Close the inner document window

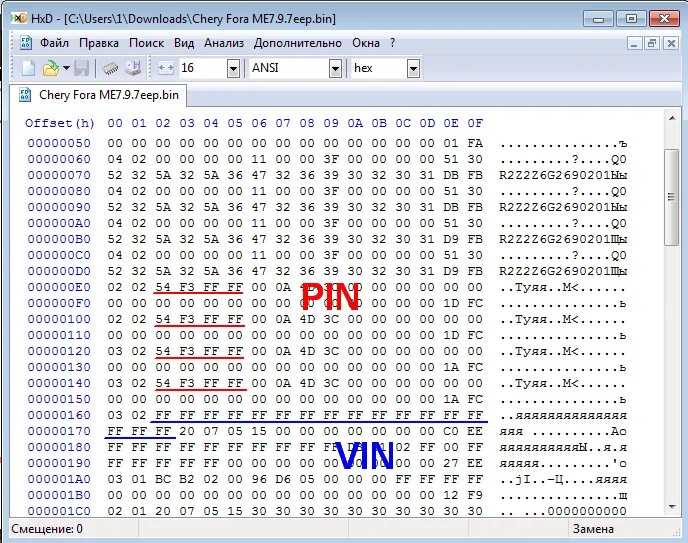pyautogui.click(x=671, y=43)
